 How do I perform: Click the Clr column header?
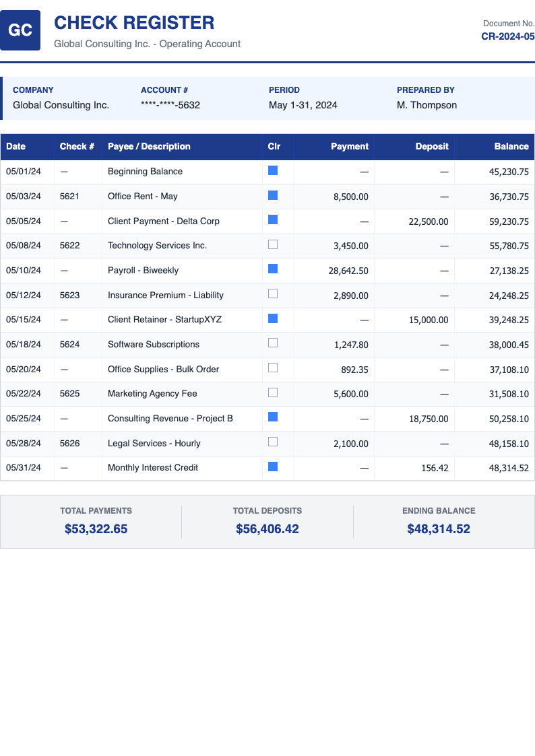pyautogui.click(x=278, y=147)
